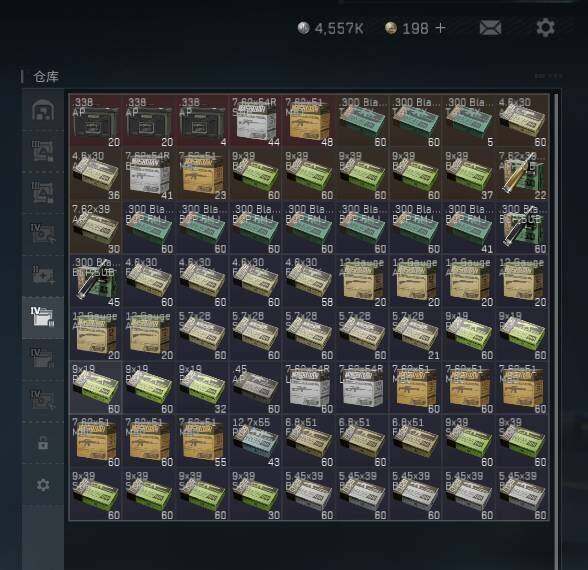Select the 9x19 ammo stack of 32

[202, 388]
